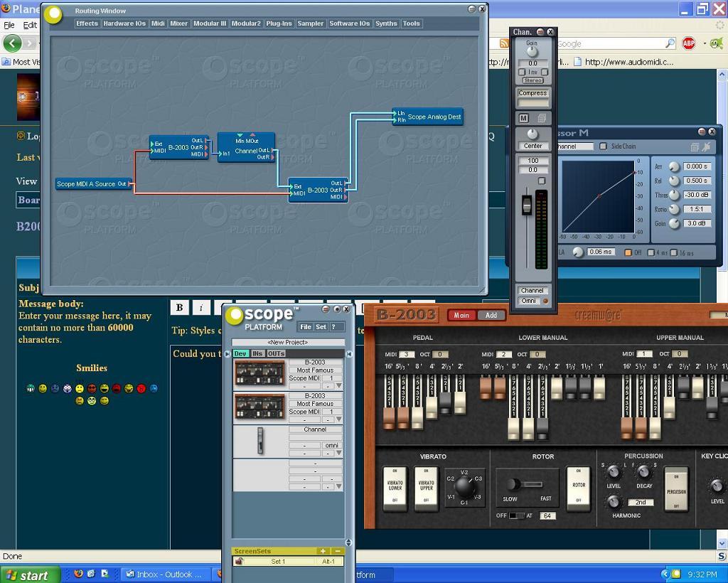Adjust the compressor Rel knob

pyautogui.click(x=674, y=181)
